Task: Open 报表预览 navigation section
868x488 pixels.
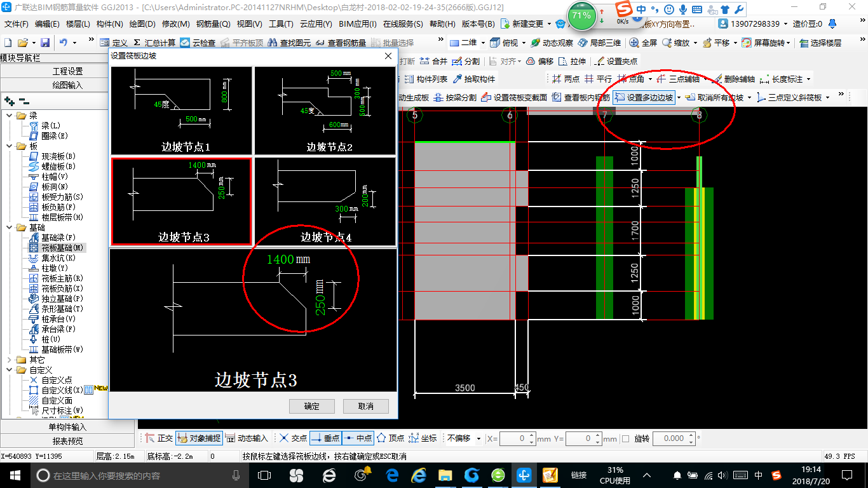Action: [x=68, y=441]
